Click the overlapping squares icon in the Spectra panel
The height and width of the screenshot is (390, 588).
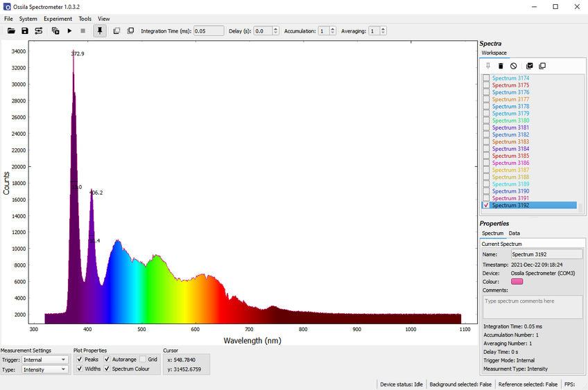point(542,66)
